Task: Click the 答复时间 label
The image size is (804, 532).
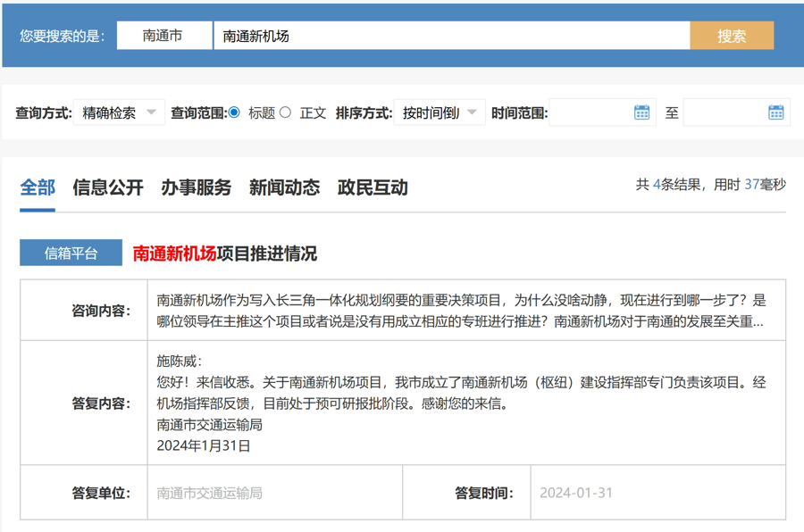Action: [x=484, y=493]
